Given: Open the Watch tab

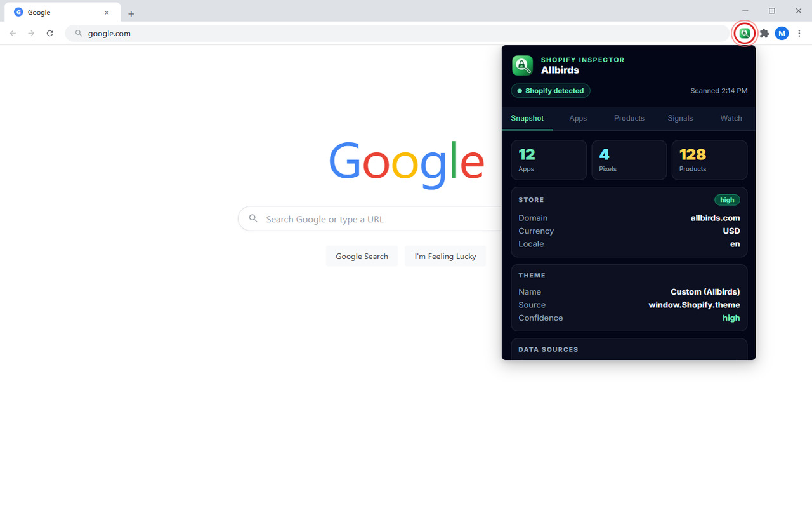Looking at the screenshot, I should (731, 118).
